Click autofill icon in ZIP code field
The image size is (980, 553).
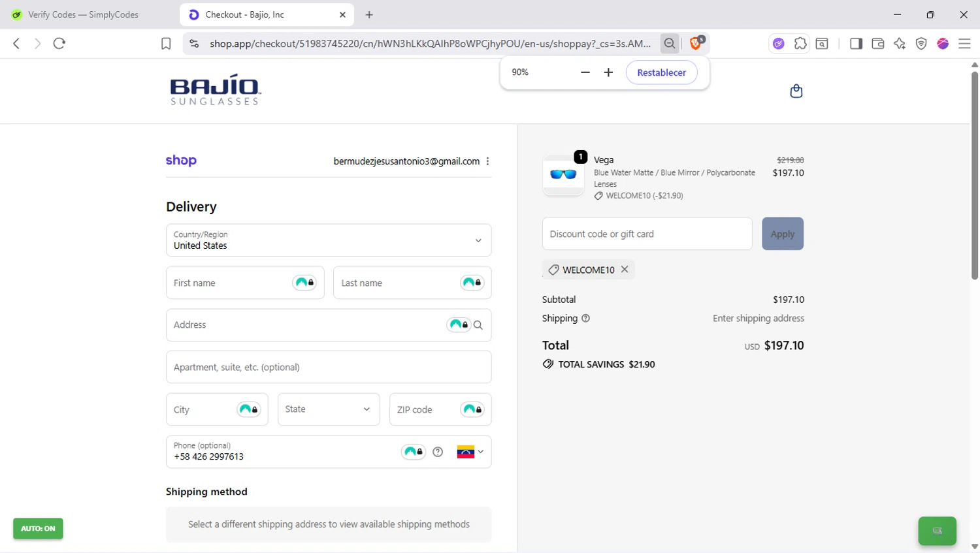tap(472, 409)
